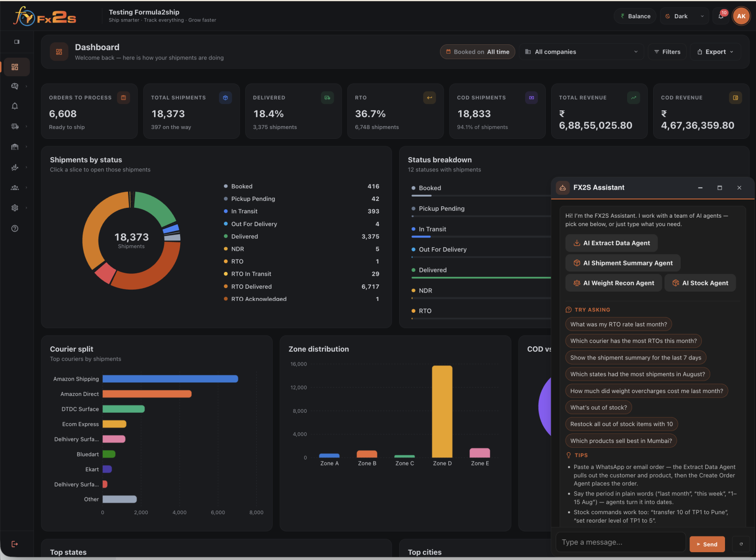Open the Export dropdown
Image resolution: width=756 pixels, height=560 pixels.
tap(716, 52)
